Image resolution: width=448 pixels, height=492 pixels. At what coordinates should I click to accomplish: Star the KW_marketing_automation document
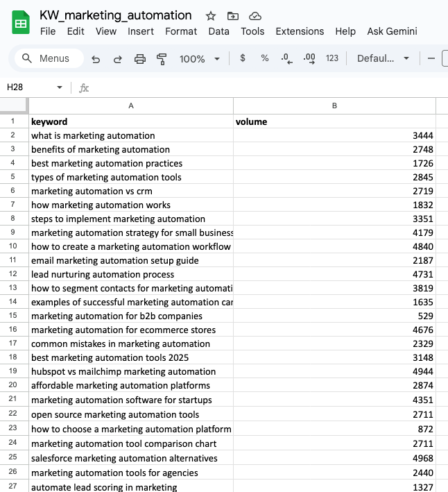click(x=211, y=16)
